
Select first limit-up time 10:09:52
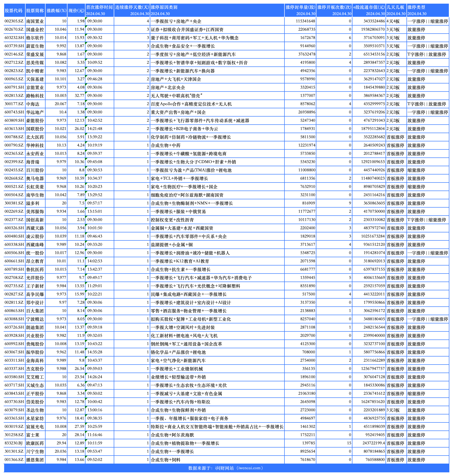pos(95,63)
